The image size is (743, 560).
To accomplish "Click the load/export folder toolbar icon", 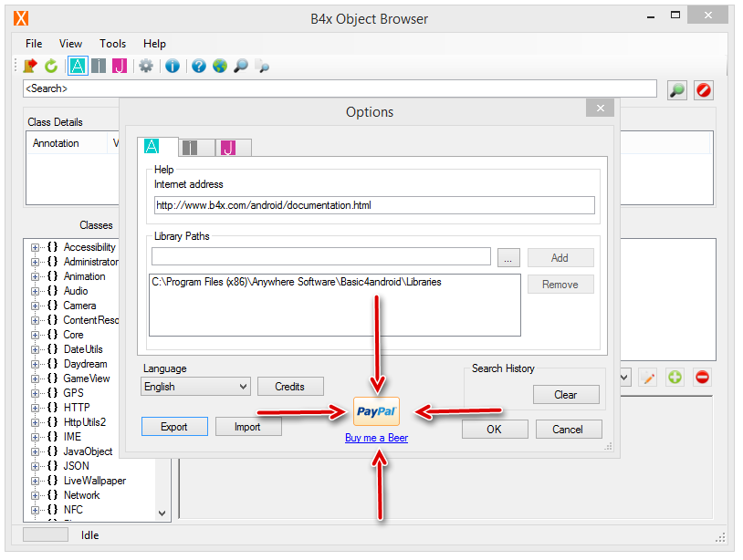I will click(x=30, y=66).
